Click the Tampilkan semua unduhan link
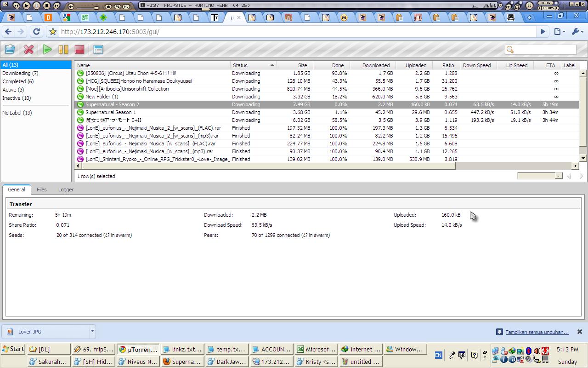The image size is (588, 368). click(x=537, y=332)
